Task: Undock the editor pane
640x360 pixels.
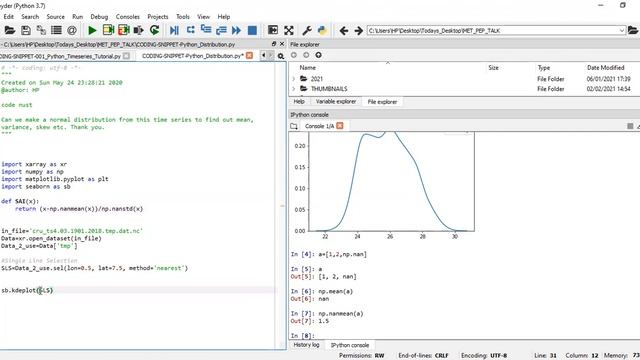Action: (274, 44)
